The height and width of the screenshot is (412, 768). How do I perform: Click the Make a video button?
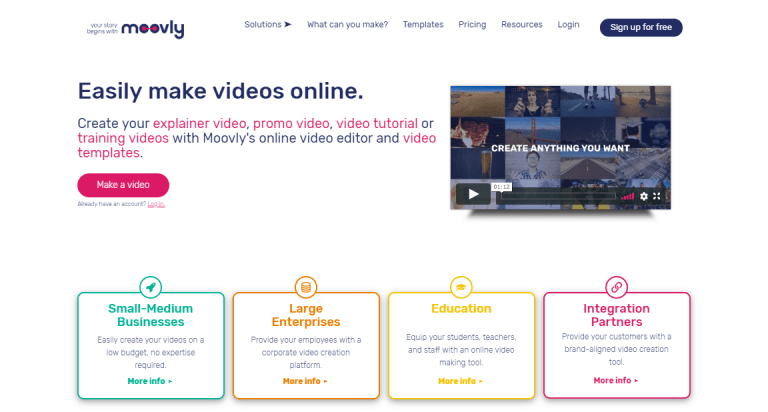123,185
